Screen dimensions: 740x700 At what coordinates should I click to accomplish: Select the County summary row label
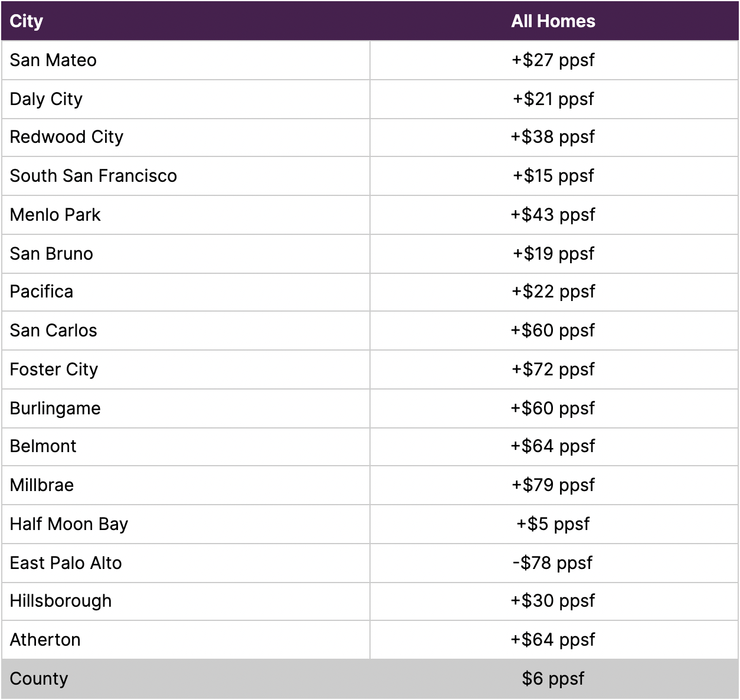pyautogui.click(x=39, y=679)
